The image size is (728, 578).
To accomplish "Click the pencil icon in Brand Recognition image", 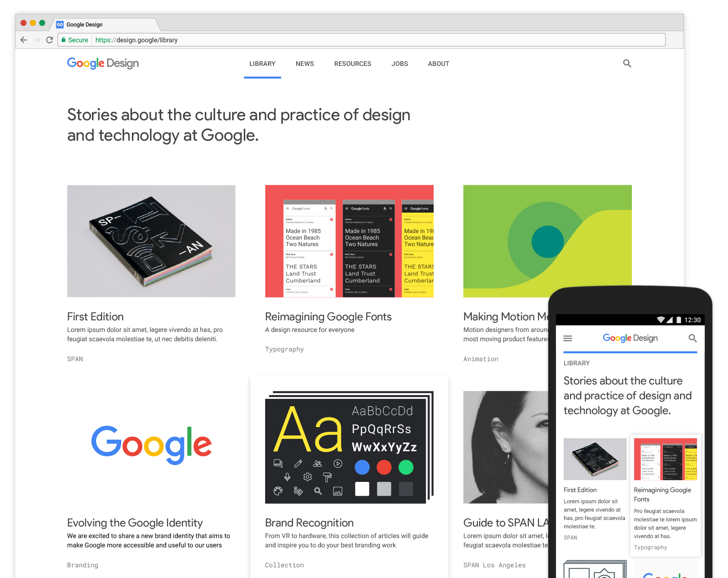I will (298, 463).
